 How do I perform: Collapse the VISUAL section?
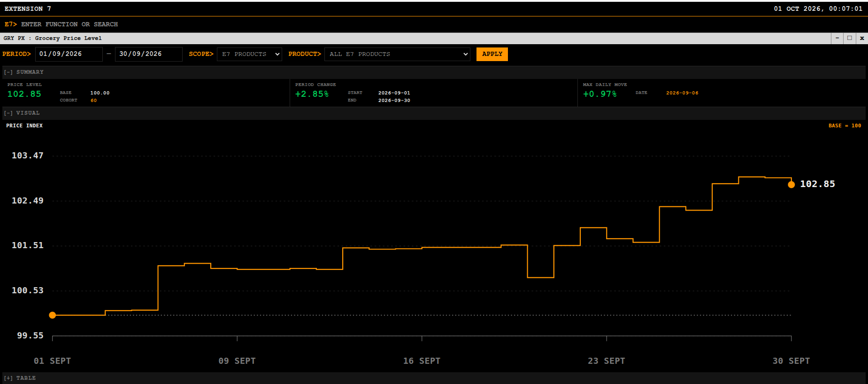point(8,113)
